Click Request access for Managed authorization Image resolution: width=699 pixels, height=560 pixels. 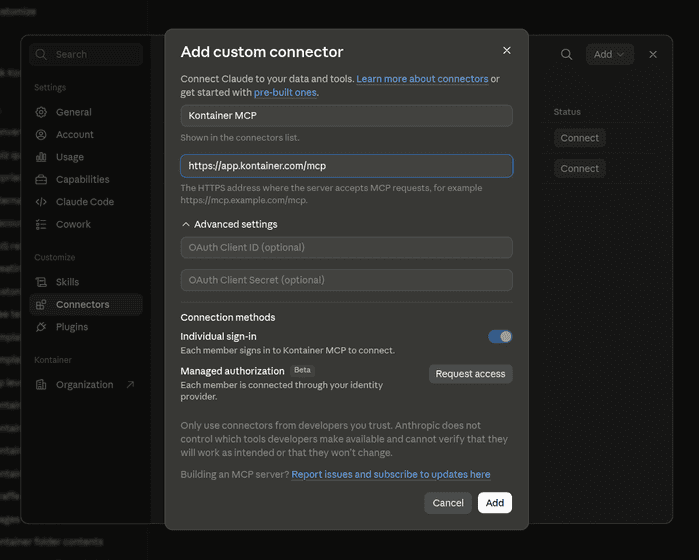pyautogui.click(x=470, y=374)
